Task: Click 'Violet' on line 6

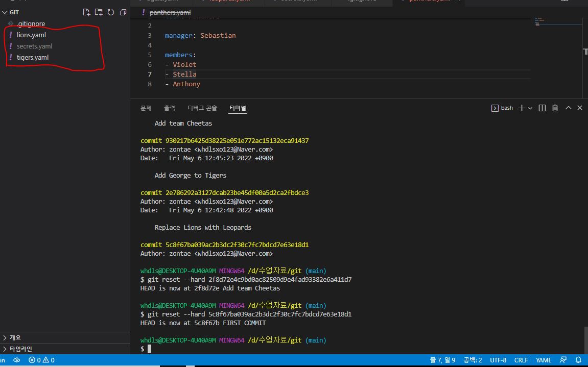Action: coord(184,64)
